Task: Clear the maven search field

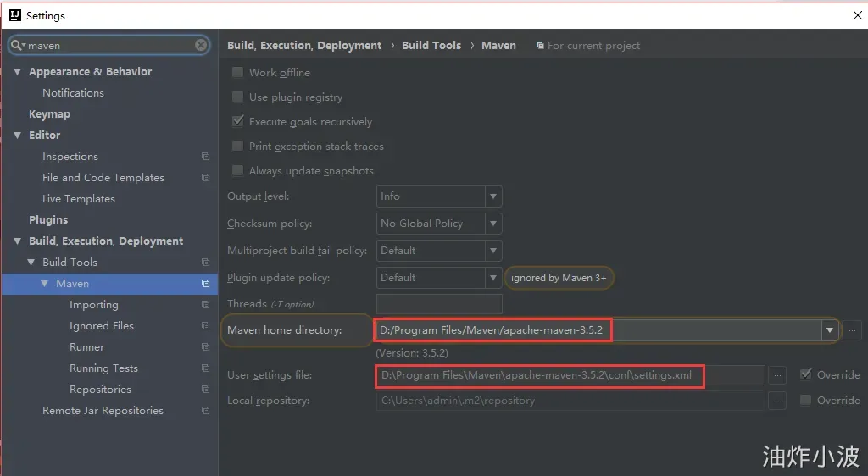Action: coord(201,45)
